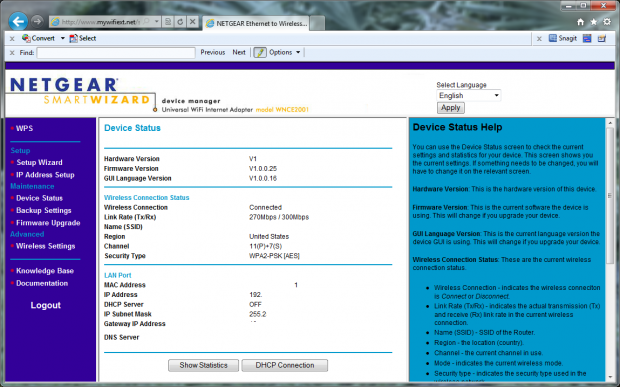Toggle the Find highlighter pen icon

[x=260, y=53]
